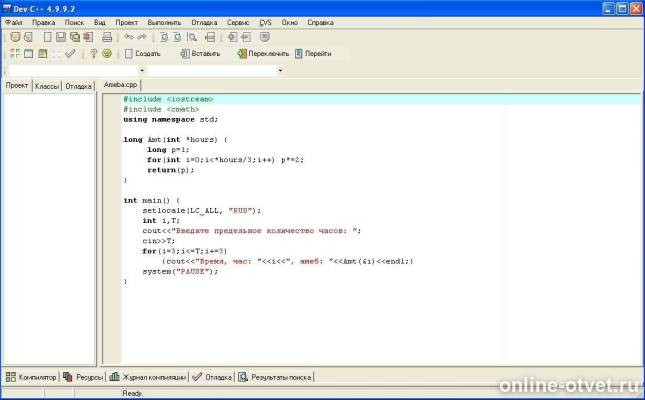Open the Файл menu
The height and width of the screenshot is (400, 645).
[x=13, y=21]
